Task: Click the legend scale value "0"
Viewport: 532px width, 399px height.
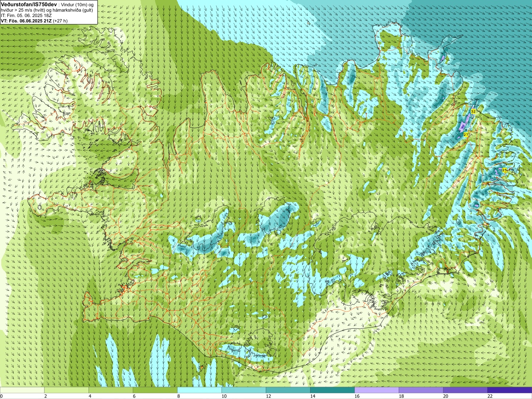Action: 1,396
